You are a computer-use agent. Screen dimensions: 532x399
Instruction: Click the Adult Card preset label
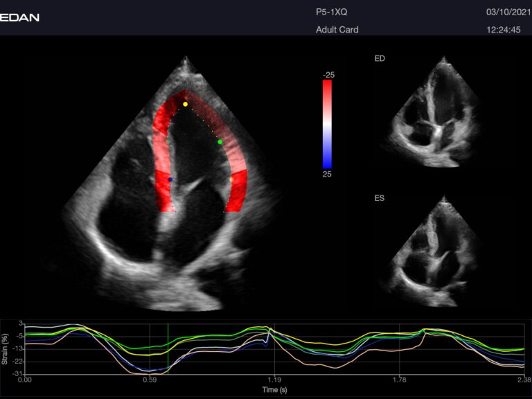[x=337, y=30]
